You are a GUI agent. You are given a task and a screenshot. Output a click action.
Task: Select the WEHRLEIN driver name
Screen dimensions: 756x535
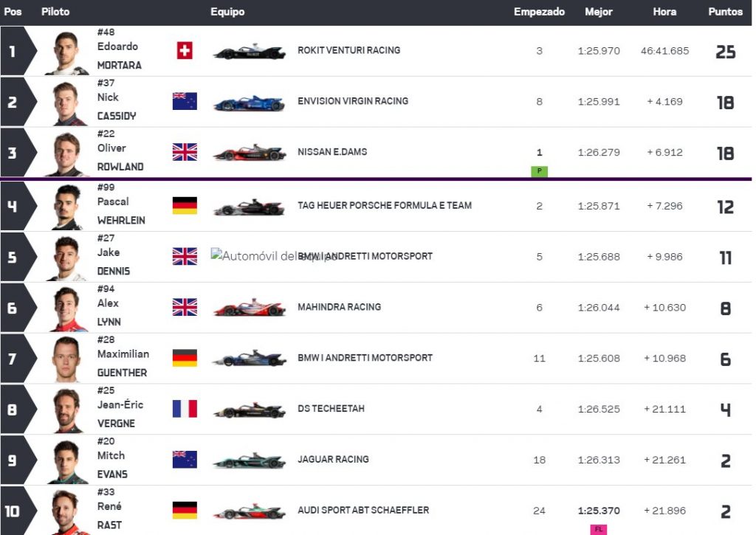coord(121,220)
